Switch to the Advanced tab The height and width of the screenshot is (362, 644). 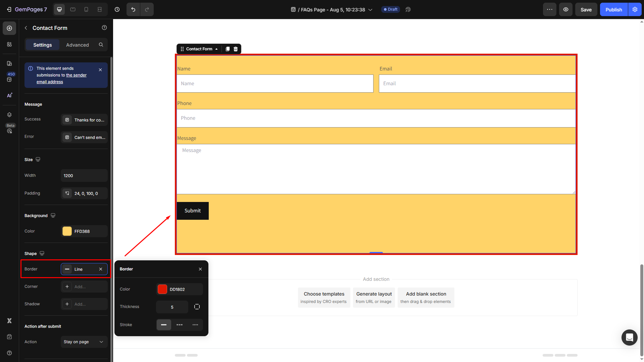(77, 45)
